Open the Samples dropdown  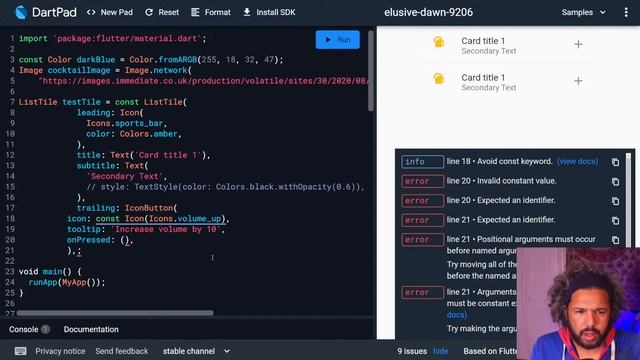tap(583, 12)
